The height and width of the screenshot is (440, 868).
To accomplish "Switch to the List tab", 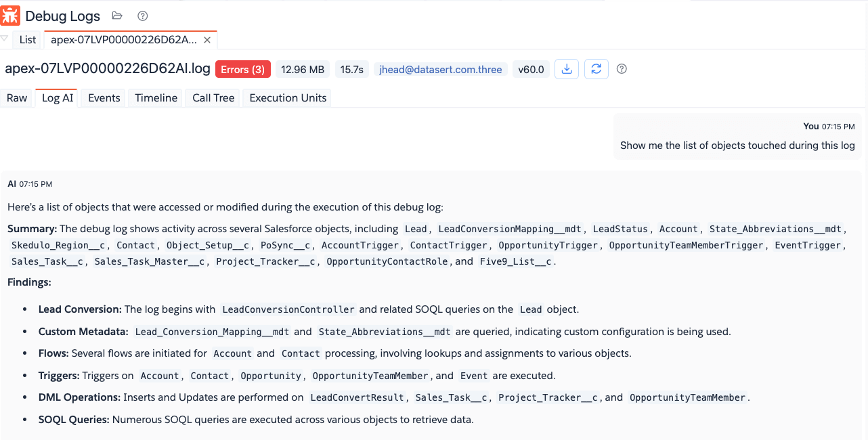I will click(x=28, y=40).
